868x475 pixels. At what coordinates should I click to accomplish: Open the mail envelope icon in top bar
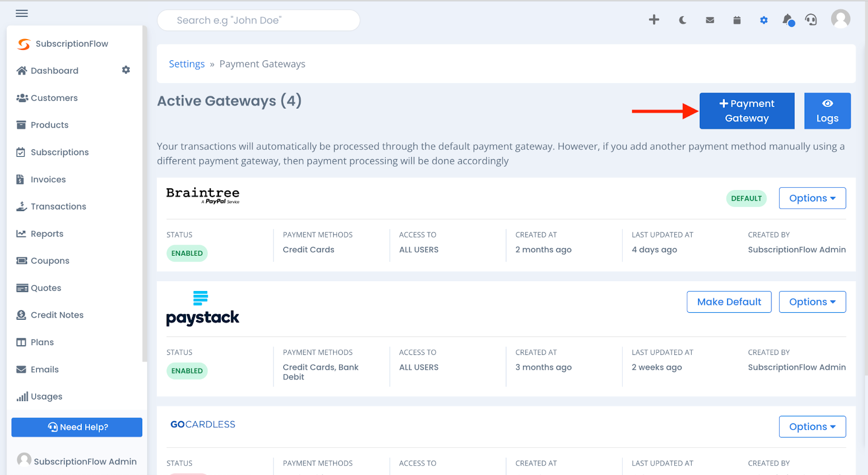pos(710,20)
